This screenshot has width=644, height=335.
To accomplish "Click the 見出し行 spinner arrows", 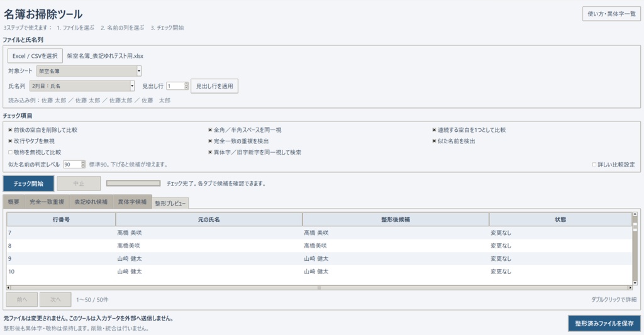I will coord(186,86).
